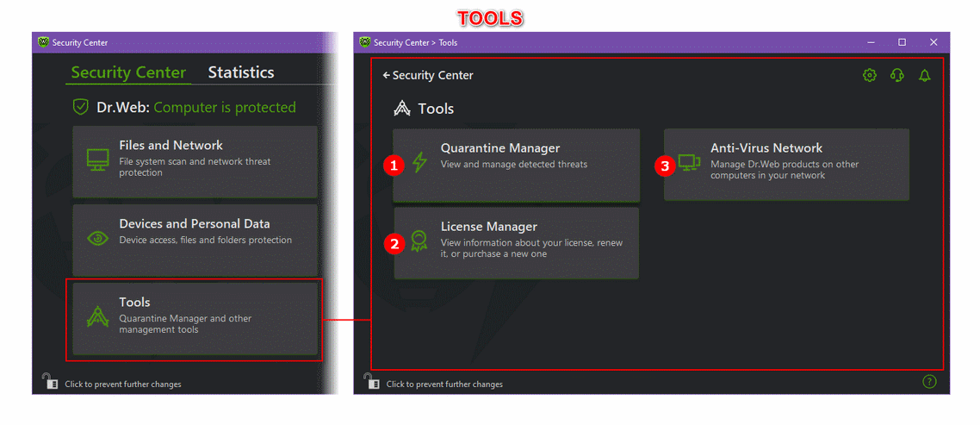Click the Tools heading compass icon
Screen dimensions: 980x425
tap(402, 109)
